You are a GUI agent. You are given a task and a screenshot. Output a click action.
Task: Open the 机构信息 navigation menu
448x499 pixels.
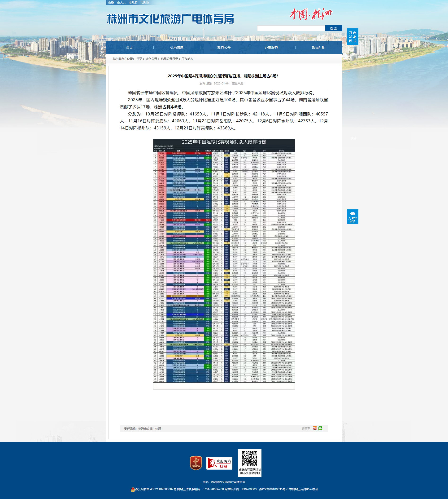[x=177, y=48]
